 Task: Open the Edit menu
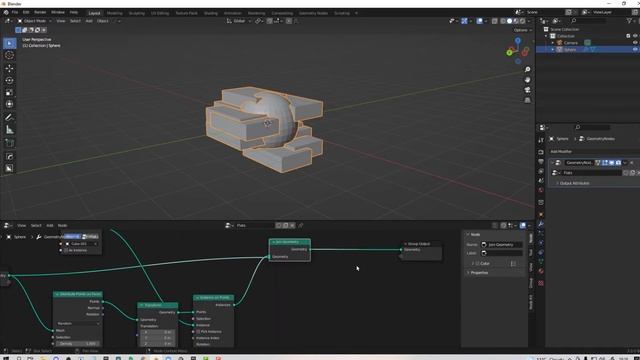click(x=26, y=13)
